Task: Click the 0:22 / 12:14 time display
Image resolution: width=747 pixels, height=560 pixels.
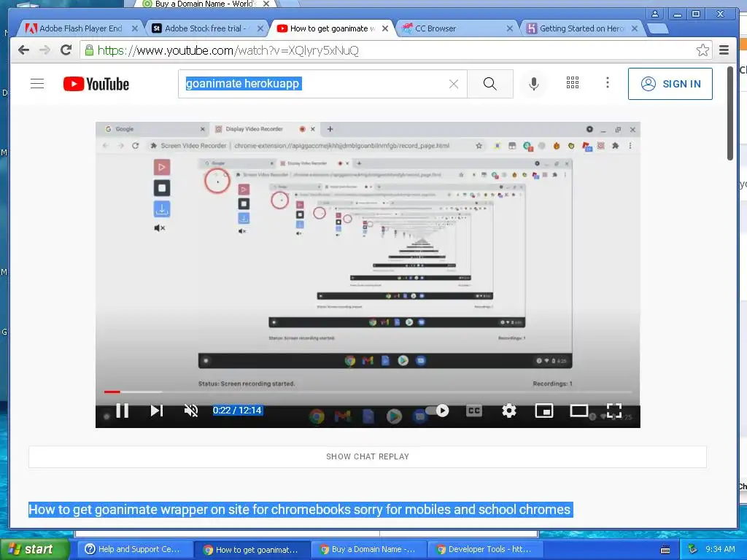Action: pyautogui.click(x=237, y=411)
